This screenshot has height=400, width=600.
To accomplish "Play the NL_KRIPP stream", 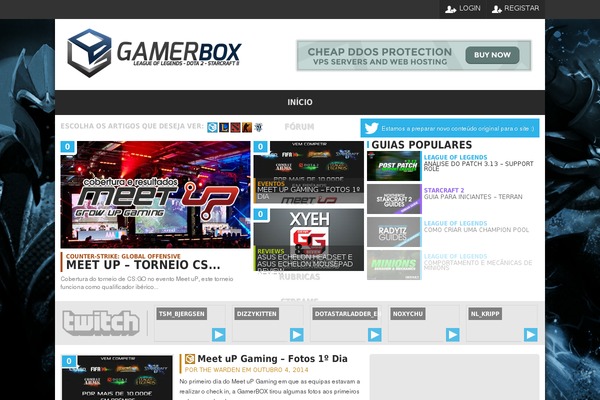I will tap(531, 335).
